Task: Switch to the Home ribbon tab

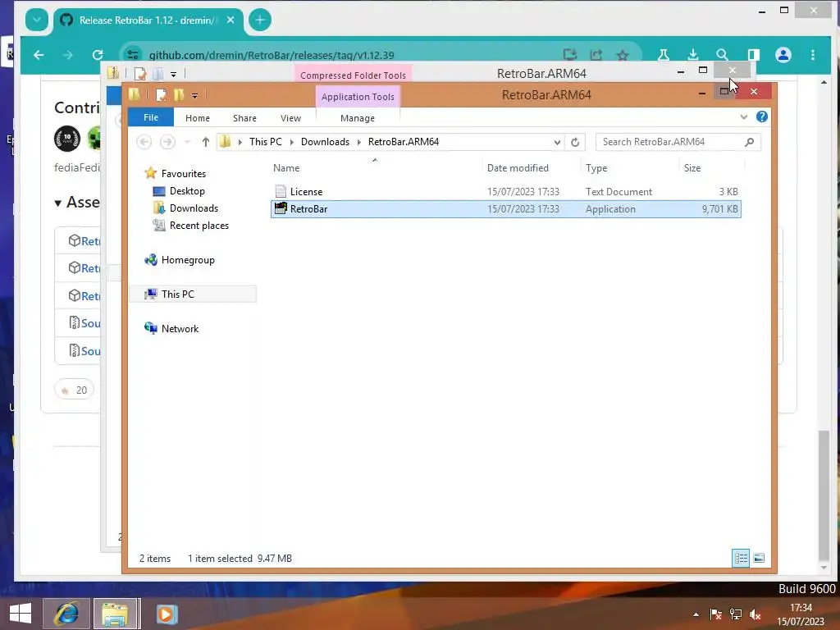Action: coord(198,118)
